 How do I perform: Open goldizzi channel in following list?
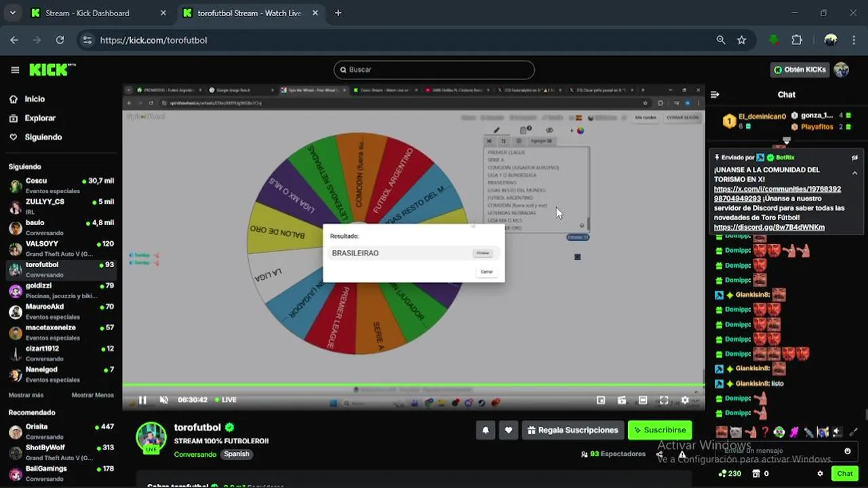61,290
